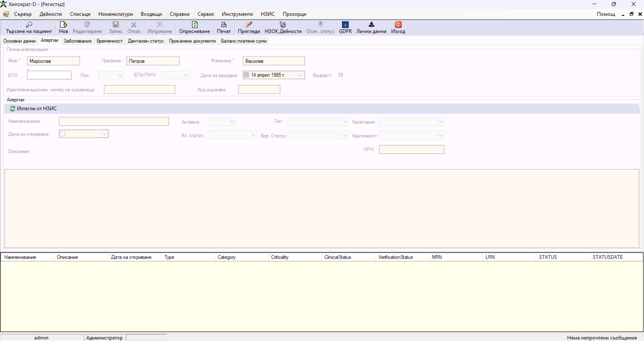Click the large Описание text area

coord(322,208)
